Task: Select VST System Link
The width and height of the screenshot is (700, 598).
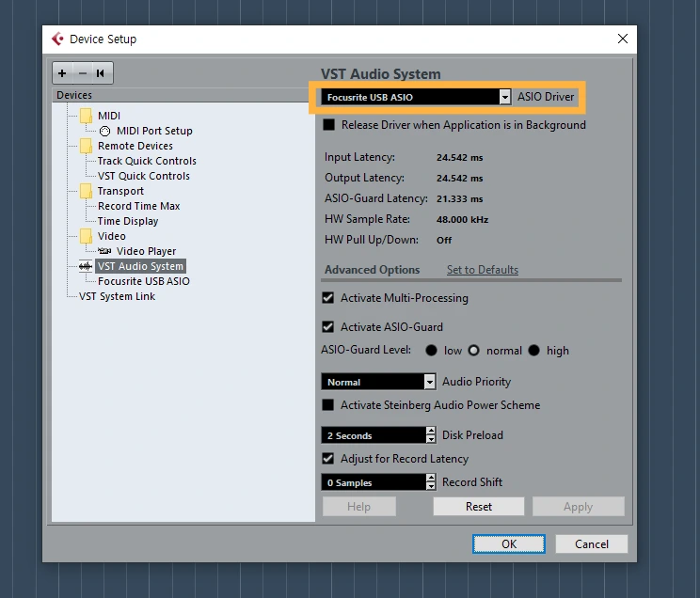Action: pos(117,296)
